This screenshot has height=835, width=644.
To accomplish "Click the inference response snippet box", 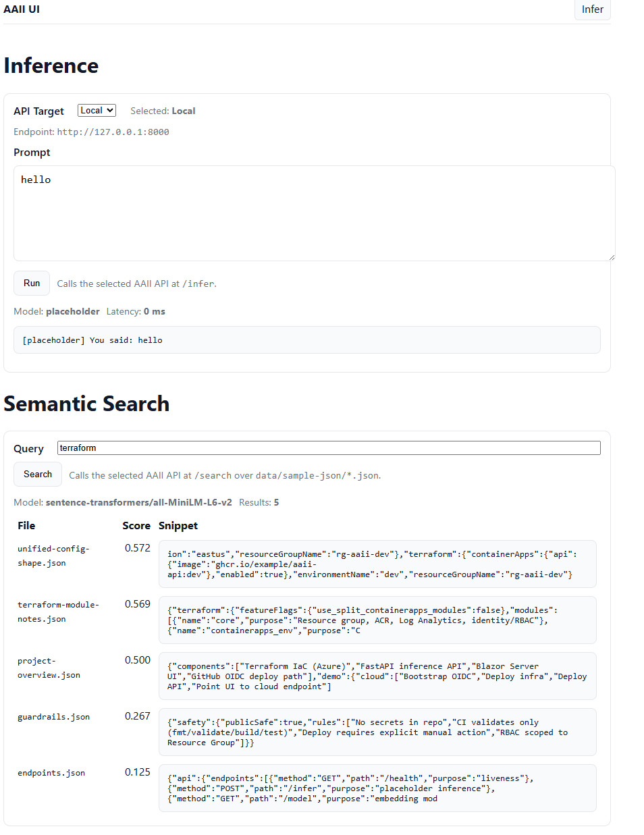I will (306, 340).
